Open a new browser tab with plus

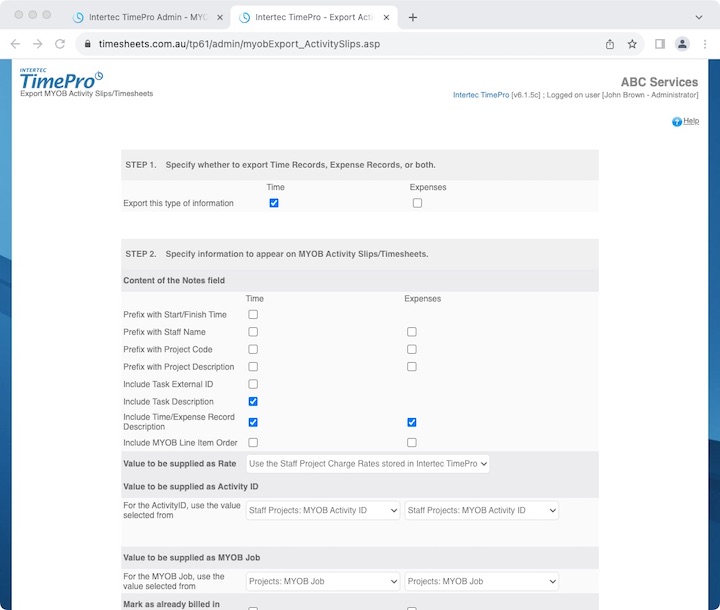(x=413, y=17)
